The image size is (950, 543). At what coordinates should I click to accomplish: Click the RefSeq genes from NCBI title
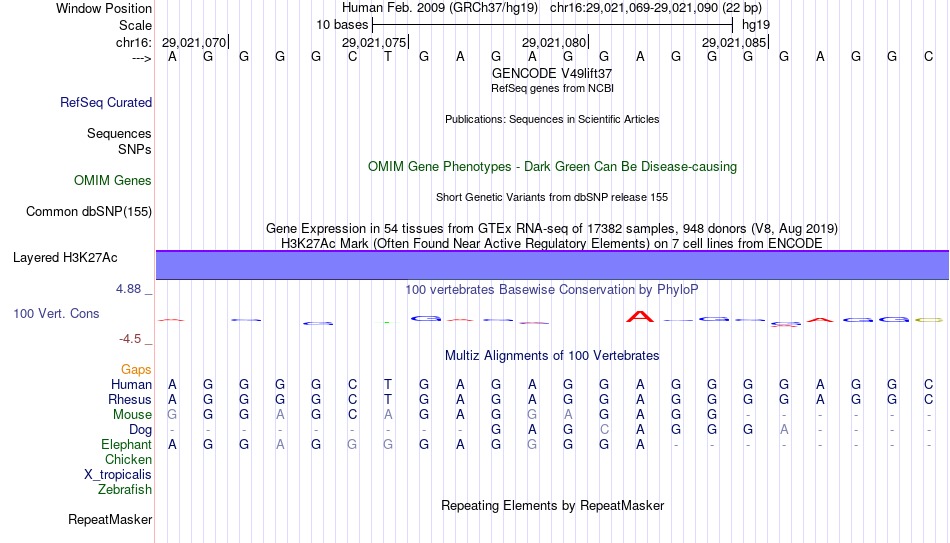[x=552, y=88]
